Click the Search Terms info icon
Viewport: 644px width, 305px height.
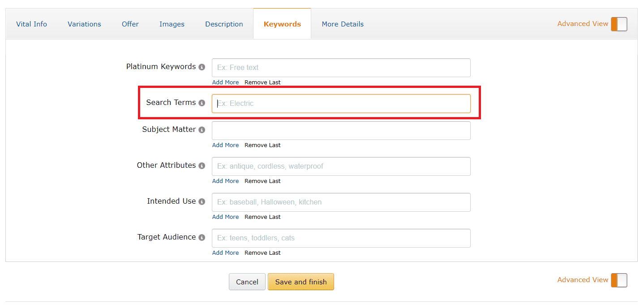(x=202, y=103)
